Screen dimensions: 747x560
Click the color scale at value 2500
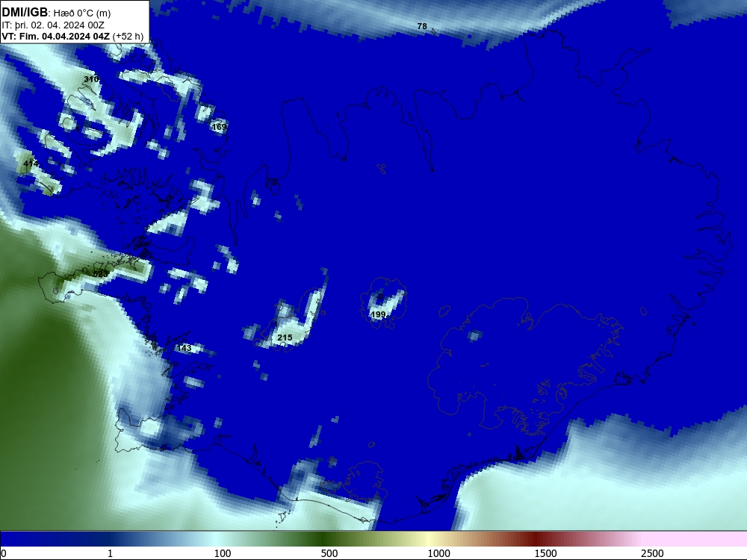click(x=652, y=553)
